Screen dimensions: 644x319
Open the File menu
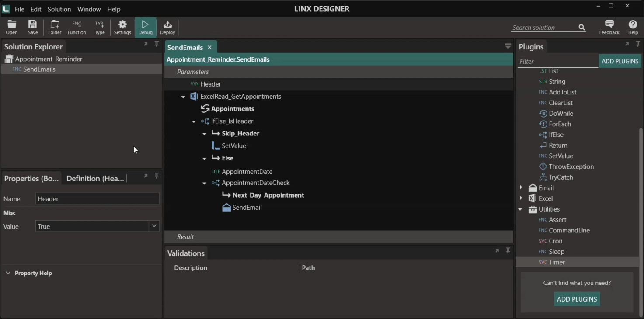point(20,9)
